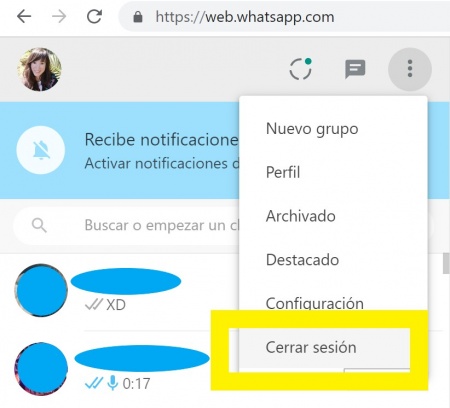This screenshot has height=408, width=450.
Task: Click blue double-check beside 0:17
Action: pos(94,384)
